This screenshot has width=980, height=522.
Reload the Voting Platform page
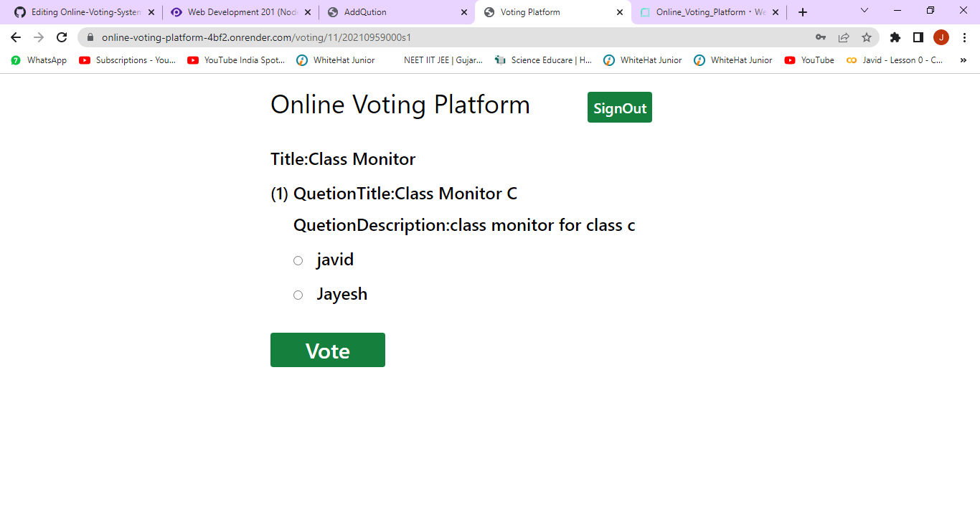tap(62, 37)
